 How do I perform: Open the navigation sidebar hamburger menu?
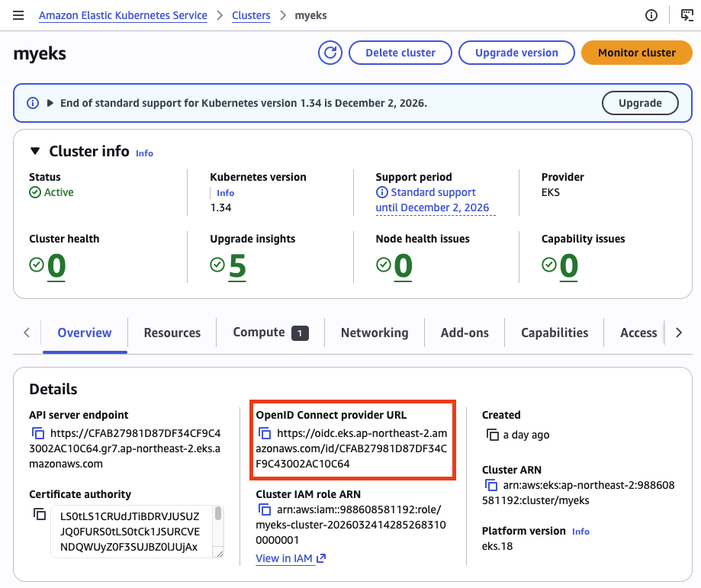pos(18,14)
